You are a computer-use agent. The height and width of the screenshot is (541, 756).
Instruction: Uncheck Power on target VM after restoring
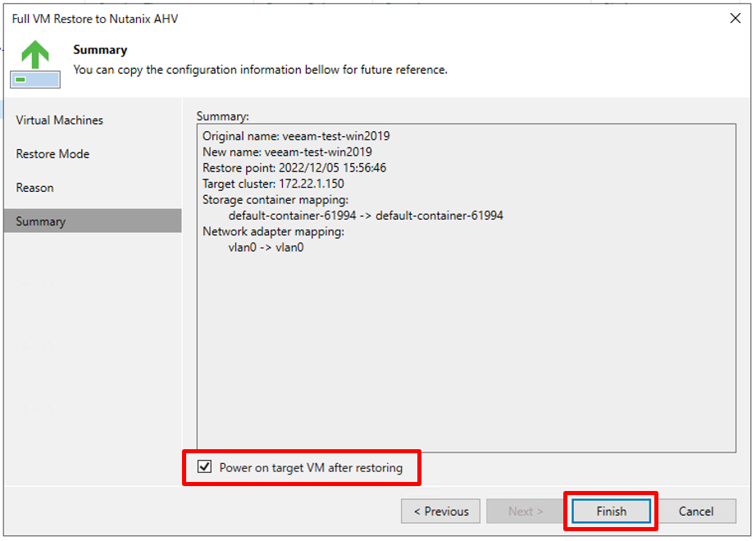(x=204, y=466)
